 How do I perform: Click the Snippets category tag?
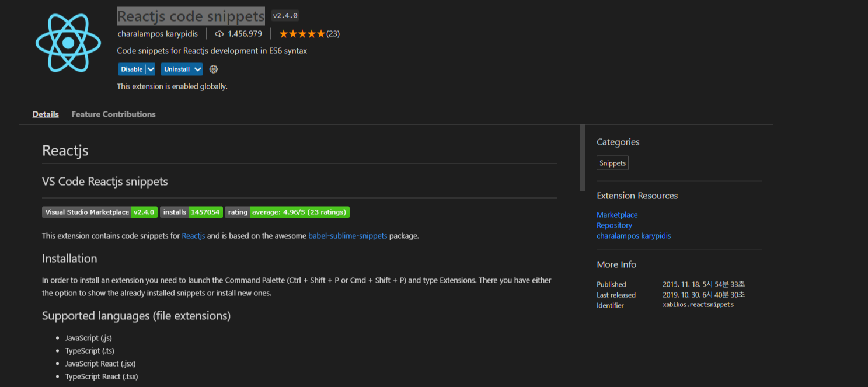pos(612,163)
